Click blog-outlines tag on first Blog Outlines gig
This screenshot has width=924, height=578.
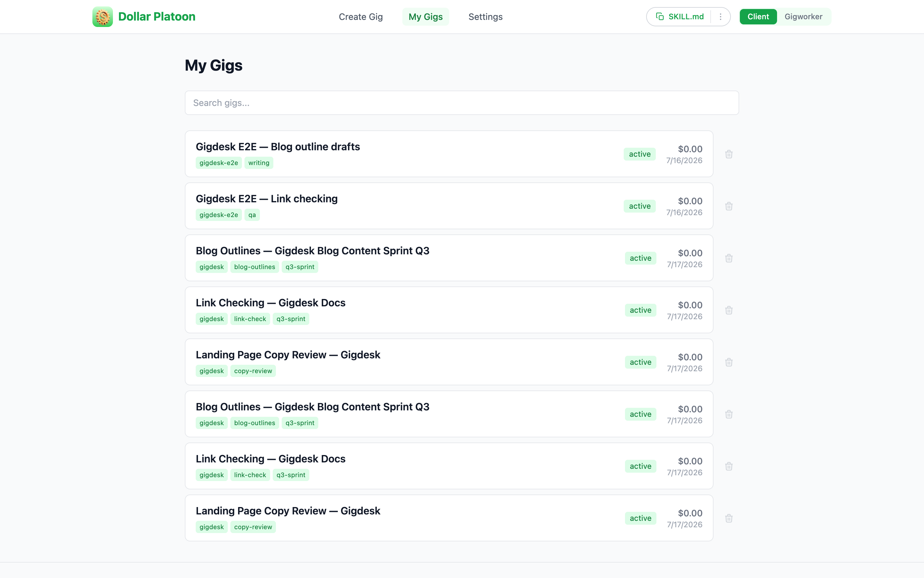(x=254, y=267)
